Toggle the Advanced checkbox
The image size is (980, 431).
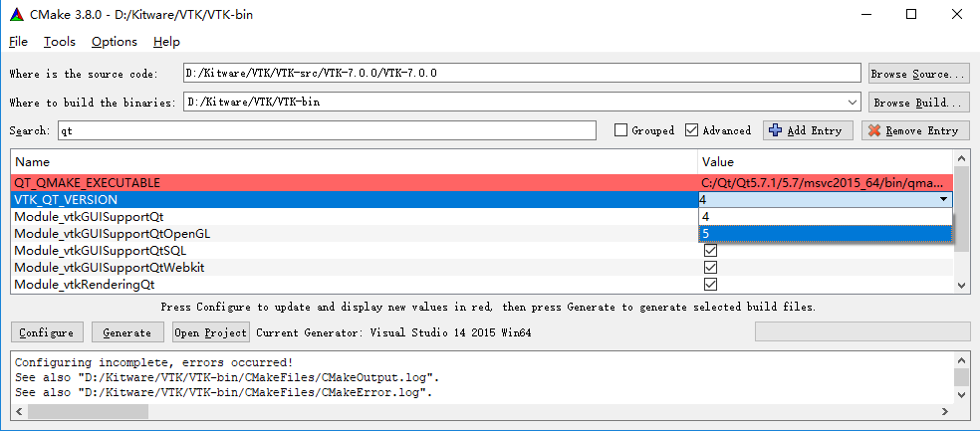(691, 130)
